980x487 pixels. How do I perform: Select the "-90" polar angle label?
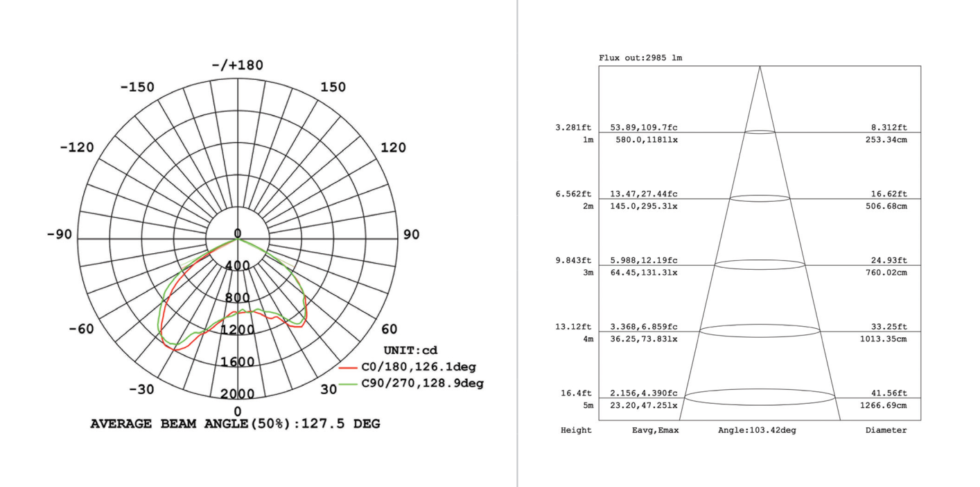click(x=60, y=234)
